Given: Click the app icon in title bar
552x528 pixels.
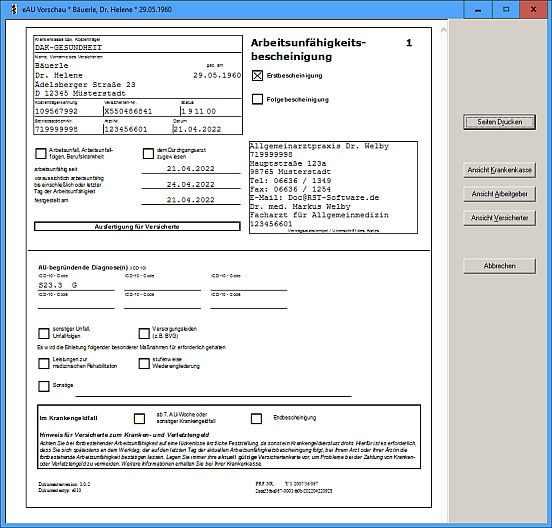Looking at the screenshot, I should pos(14,10).
